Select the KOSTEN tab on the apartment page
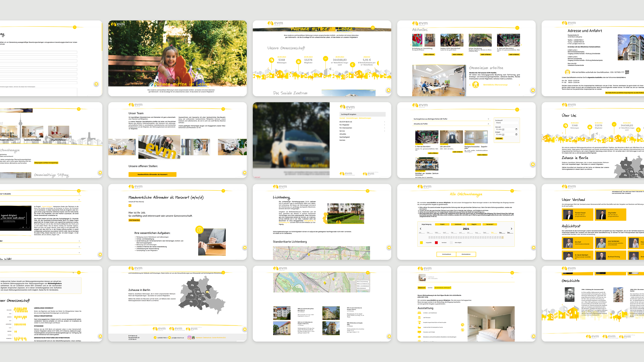 [x=430, y=288]
